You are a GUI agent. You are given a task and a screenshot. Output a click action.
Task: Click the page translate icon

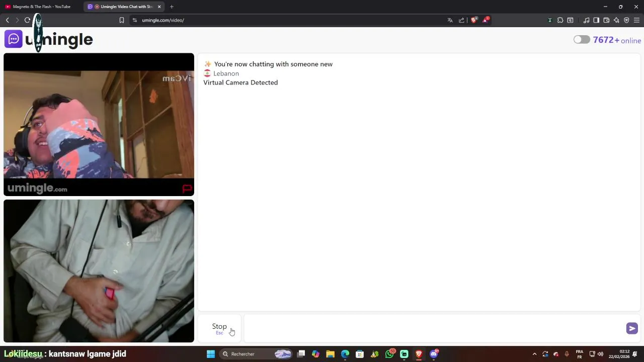pyautogui.click(x=450, y=20)
